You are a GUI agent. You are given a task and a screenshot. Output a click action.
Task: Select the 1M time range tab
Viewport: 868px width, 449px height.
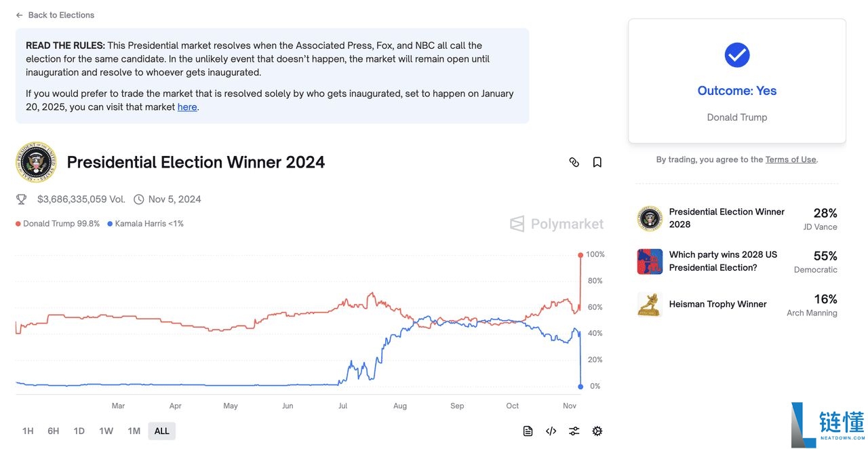(x=134, y=431)
